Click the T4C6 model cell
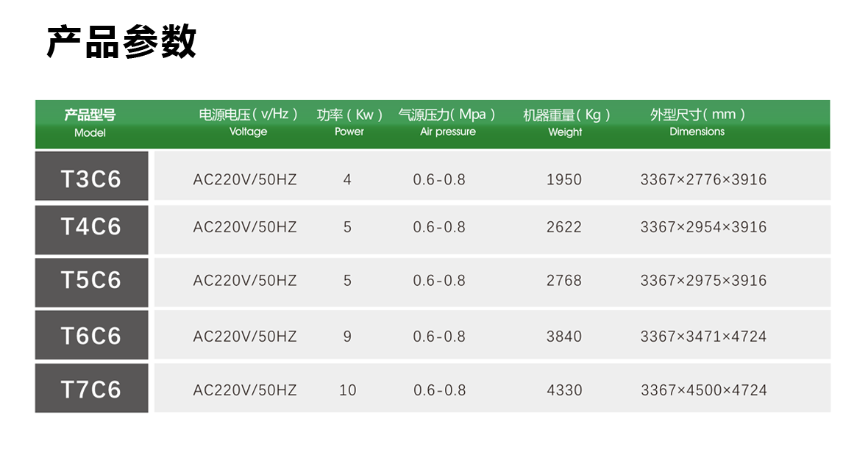Screen dimensions: 868x463 (x=91, y=229)
